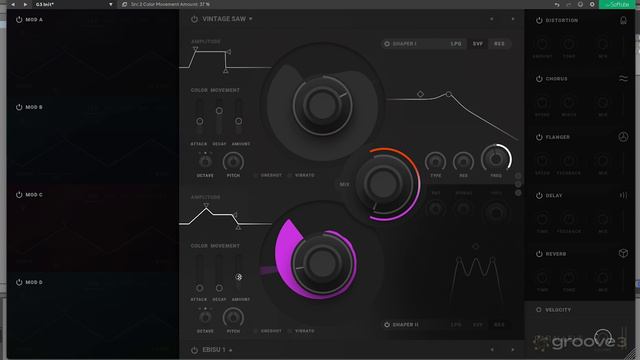The width and height of the screenshot is (640, 360).
Task: Toggle the MOD B power switch
Action: pyautogui.click(x=19, y=107)
